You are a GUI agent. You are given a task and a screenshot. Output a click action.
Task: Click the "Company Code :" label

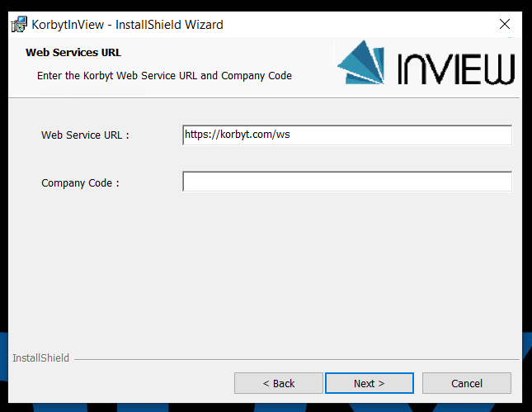80,183
